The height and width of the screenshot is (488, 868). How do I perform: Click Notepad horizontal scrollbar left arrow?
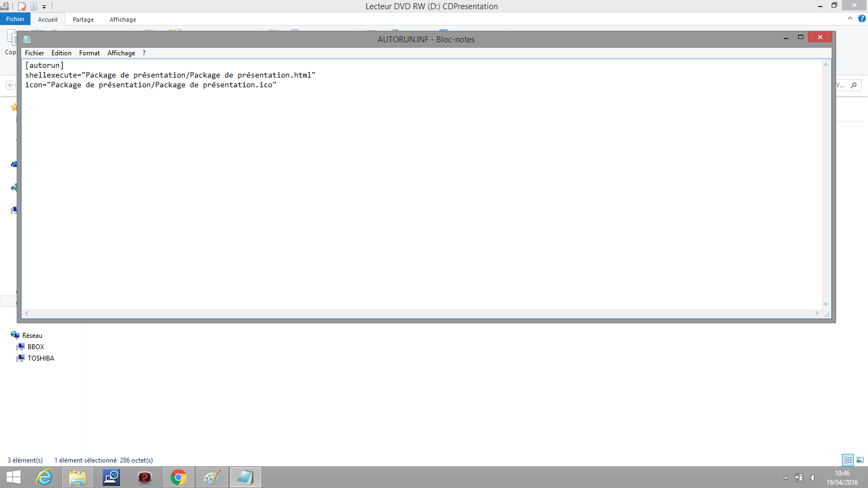tap(27, 313)
